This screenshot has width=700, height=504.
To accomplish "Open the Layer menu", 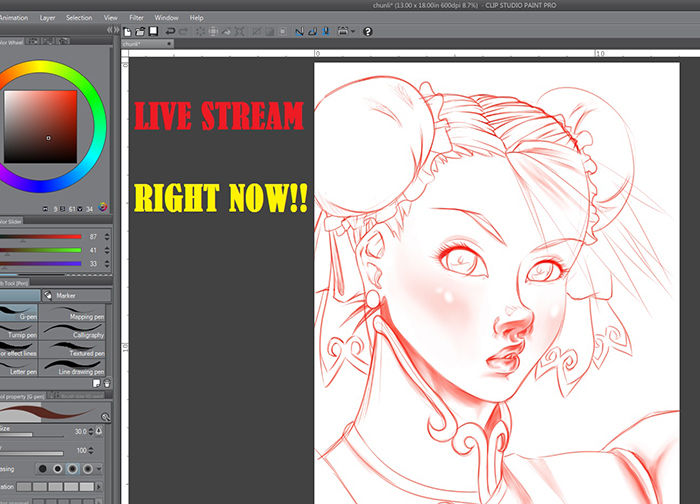I will point(47,18).
